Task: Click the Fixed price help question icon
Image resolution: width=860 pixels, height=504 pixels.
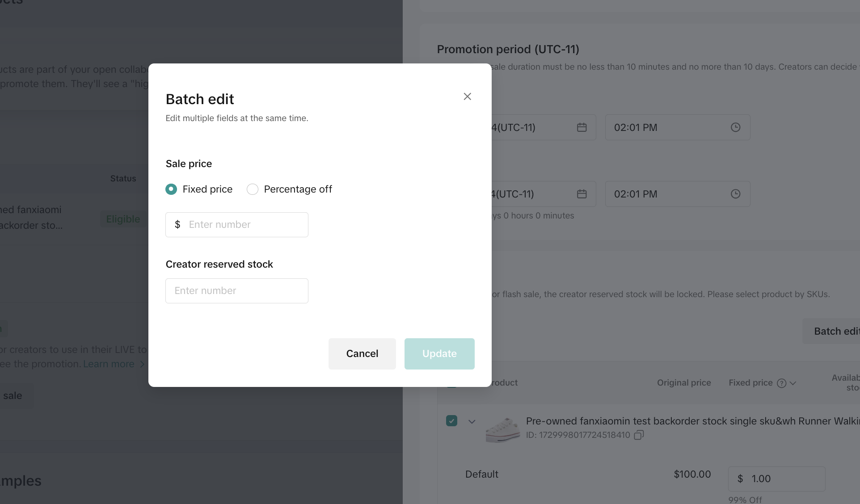Action: pos(781,383)
